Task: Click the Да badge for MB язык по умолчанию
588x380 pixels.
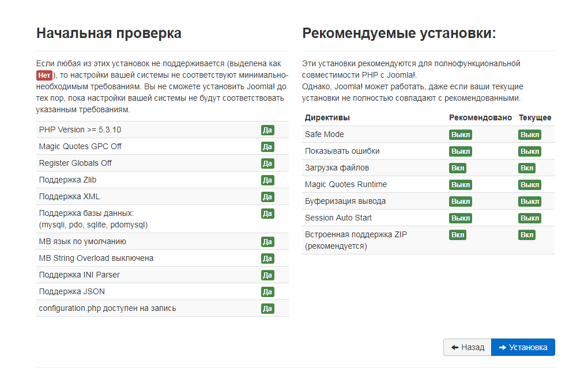Action: [x=267, y=242]
